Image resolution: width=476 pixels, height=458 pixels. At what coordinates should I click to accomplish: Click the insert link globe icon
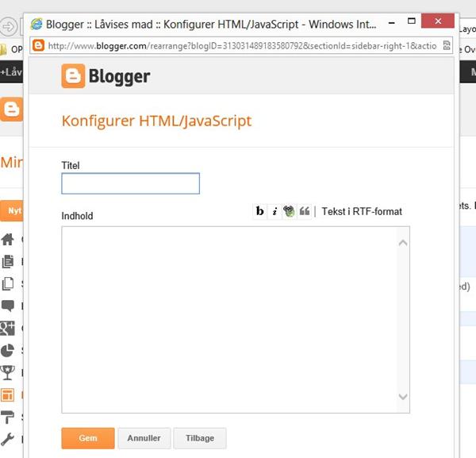(x=289, y=211)
